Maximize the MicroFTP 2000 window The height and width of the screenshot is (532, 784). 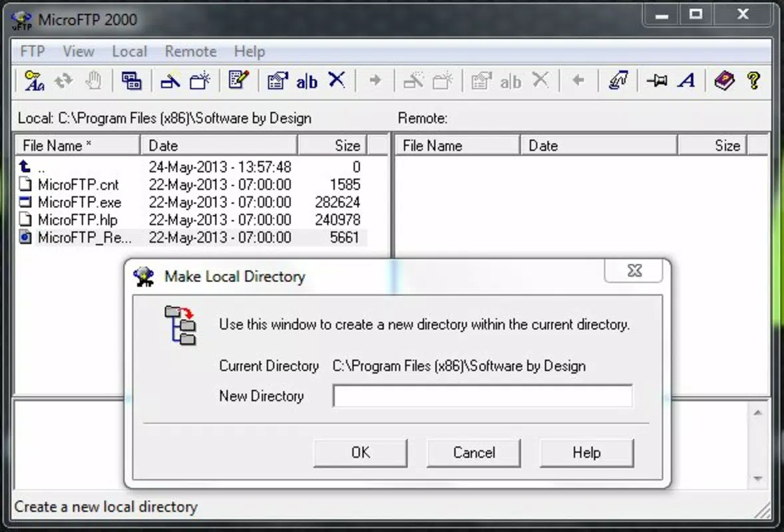(695, 15)
